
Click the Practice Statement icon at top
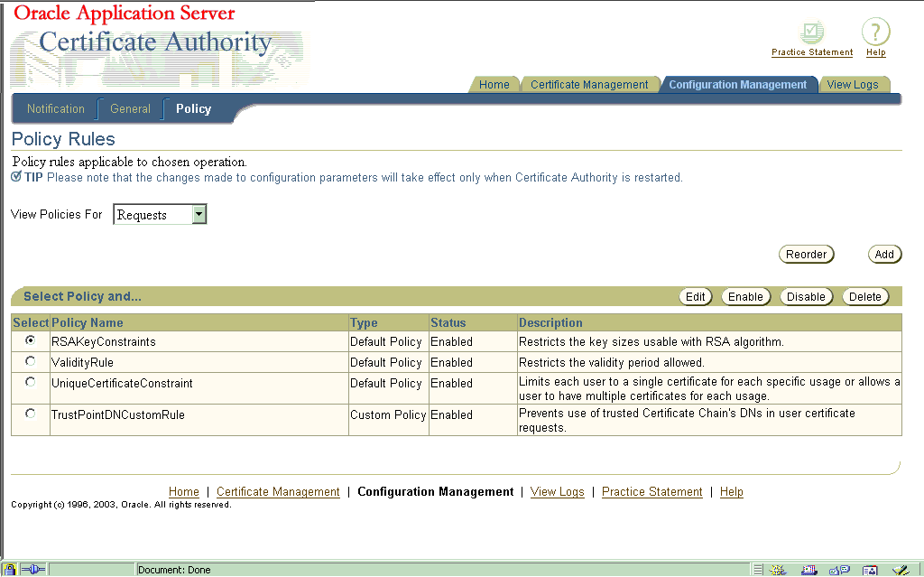click(811, 32)
